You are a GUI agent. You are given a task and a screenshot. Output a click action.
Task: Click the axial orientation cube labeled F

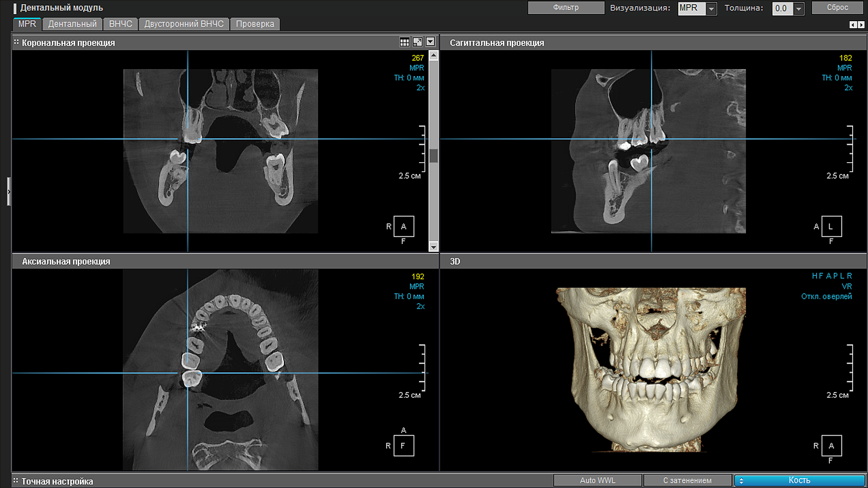tap(404, 446)
